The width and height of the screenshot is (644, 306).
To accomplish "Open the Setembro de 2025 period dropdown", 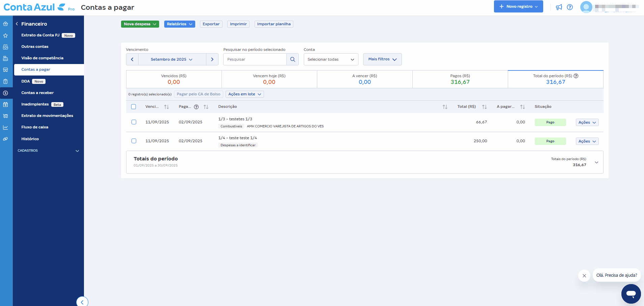I will (172, 59).
